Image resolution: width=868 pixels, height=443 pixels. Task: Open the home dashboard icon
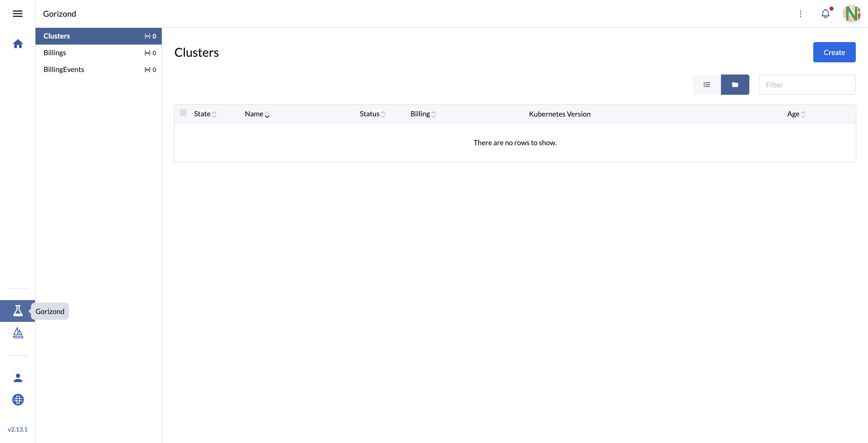coord(17,43)
